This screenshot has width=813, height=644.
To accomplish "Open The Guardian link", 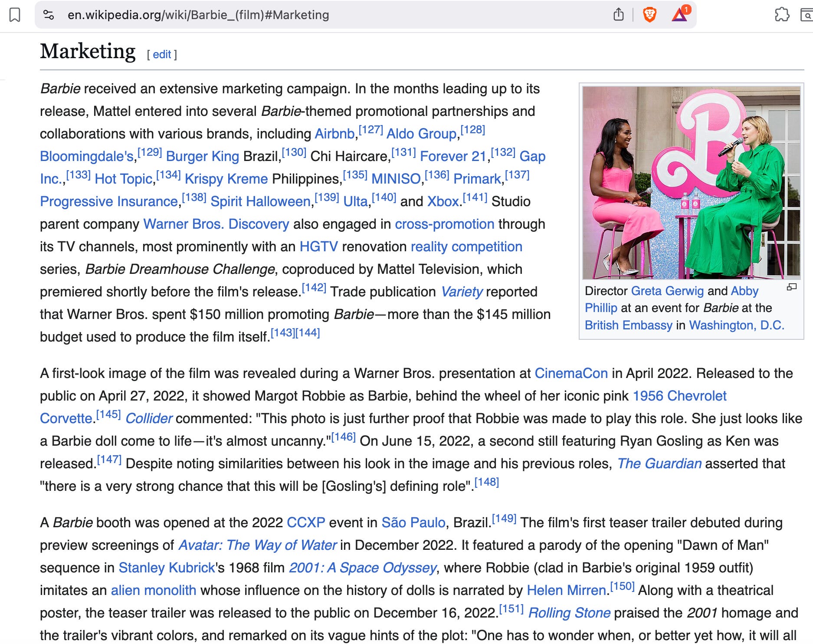I will point(659,463).
